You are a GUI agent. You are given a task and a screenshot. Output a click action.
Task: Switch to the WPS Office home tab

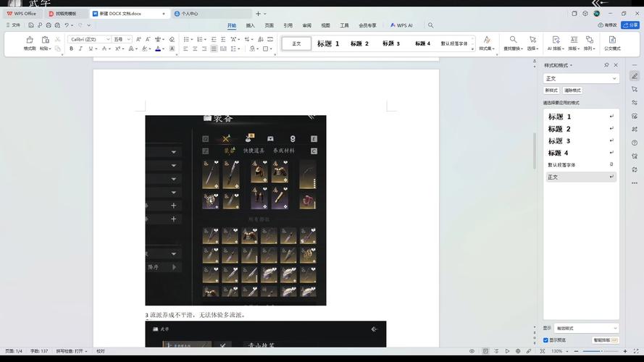pos(22,14)
